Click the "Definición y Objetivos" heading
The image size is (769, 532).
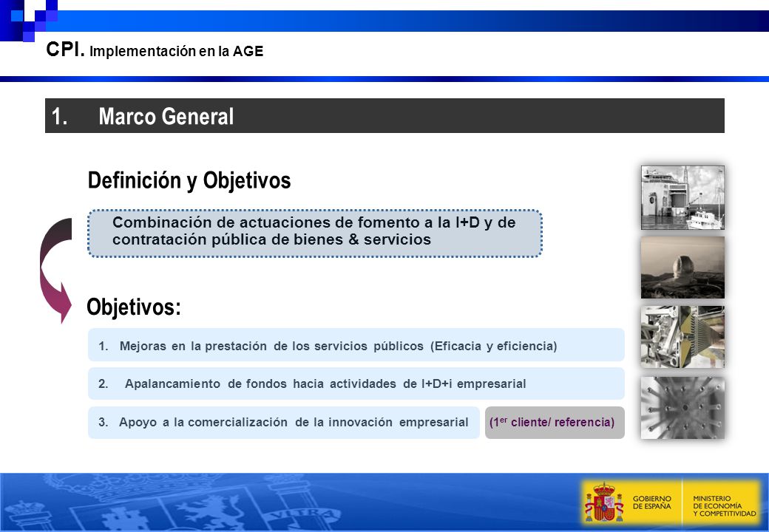point(189,180)
